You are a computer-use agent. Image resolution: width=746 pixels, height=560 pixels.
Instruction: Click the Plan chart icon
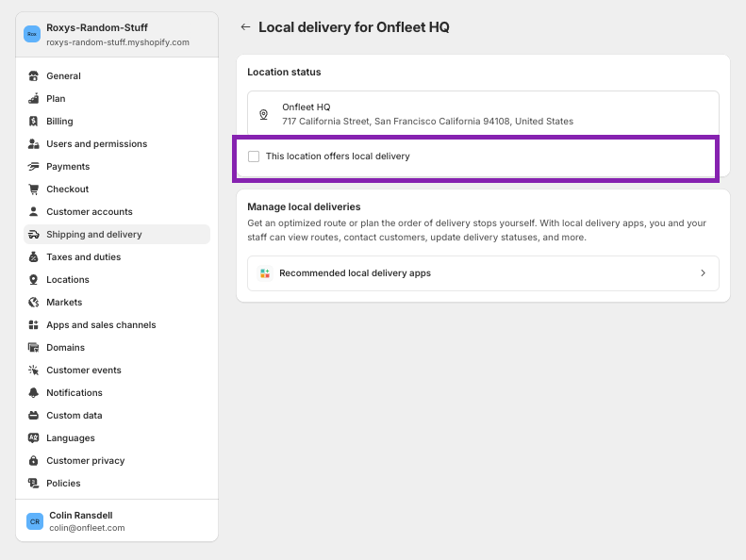(x=33, y=98)
